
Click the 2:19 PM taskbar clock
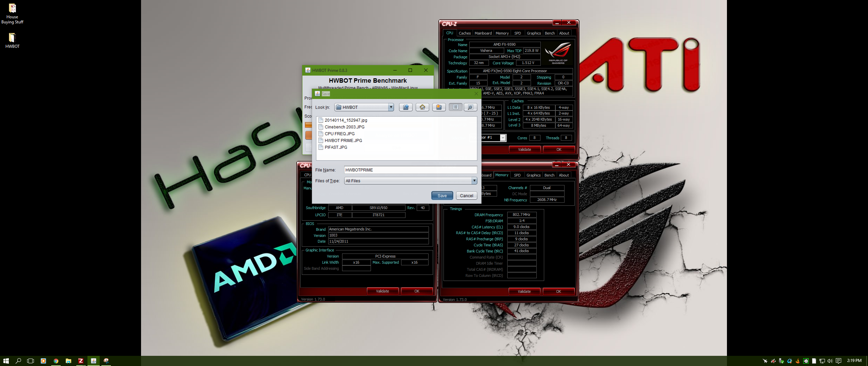coord(854,361)
